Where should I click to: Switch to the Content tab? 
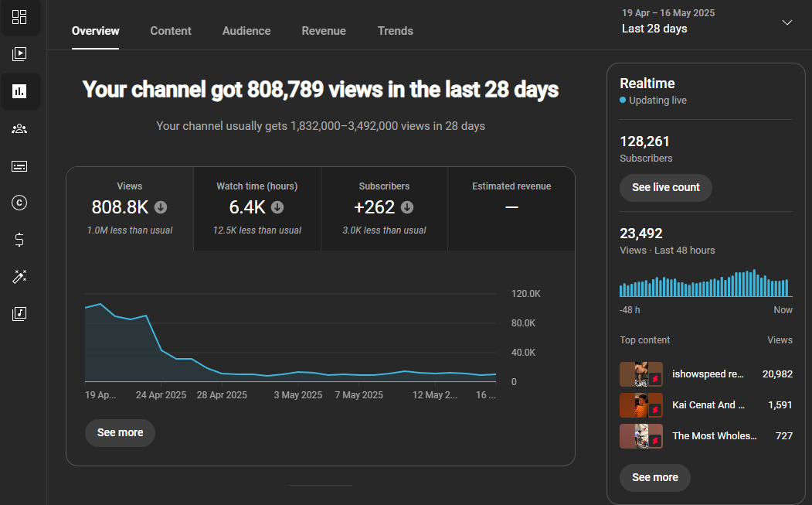coord(171,31)
